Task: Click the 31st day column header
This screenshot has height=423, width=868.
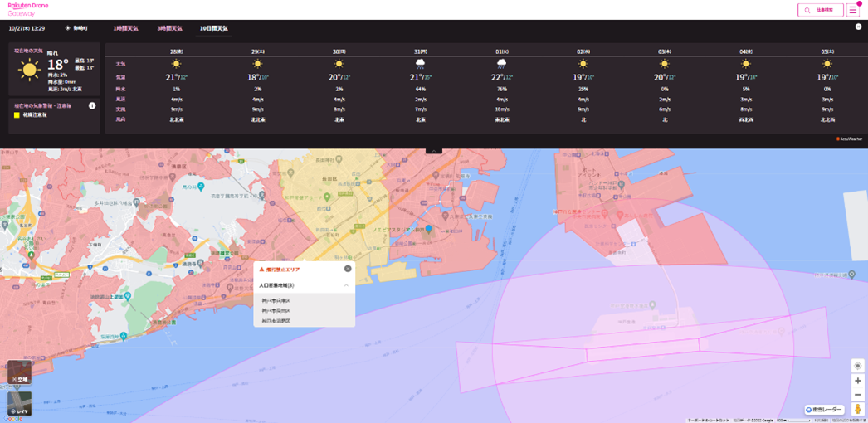Action: (x=420, y=51)
